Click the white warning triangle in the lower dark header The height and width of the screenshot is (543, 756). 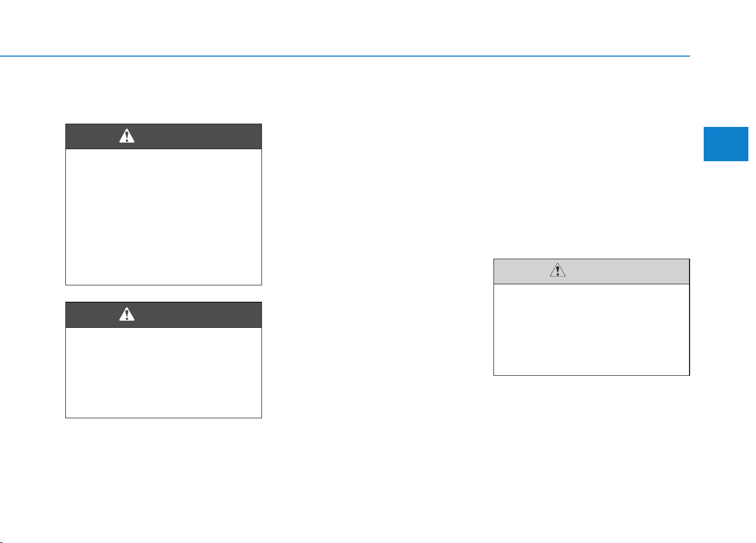[127, 314]
